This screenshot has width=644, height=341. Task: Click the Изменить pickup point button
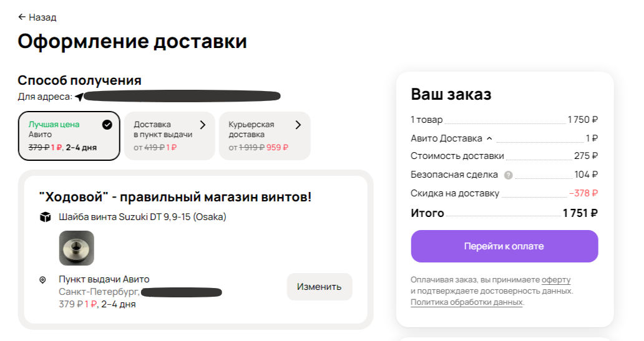pyautogui.click(x=319, y=287)
